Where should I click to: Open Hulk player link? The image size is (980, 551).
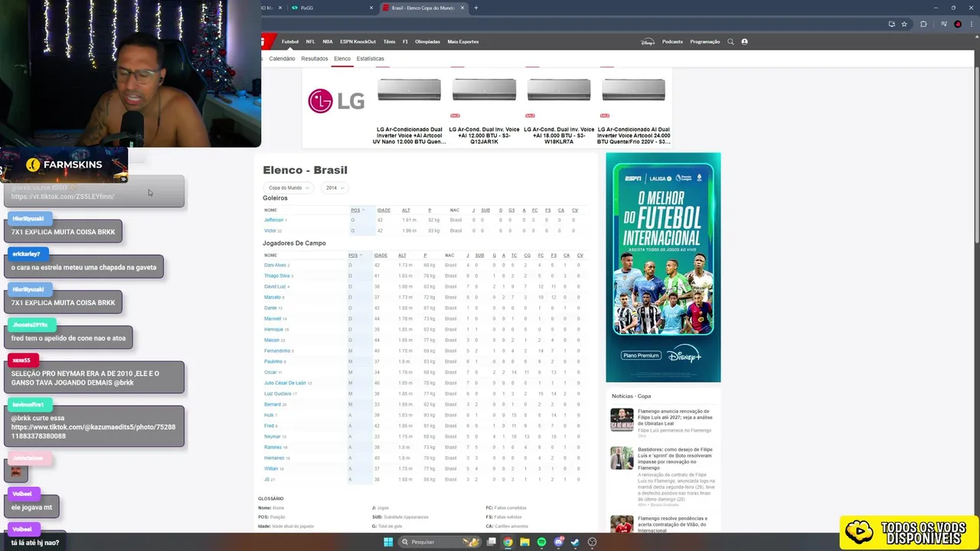point(269,415)
